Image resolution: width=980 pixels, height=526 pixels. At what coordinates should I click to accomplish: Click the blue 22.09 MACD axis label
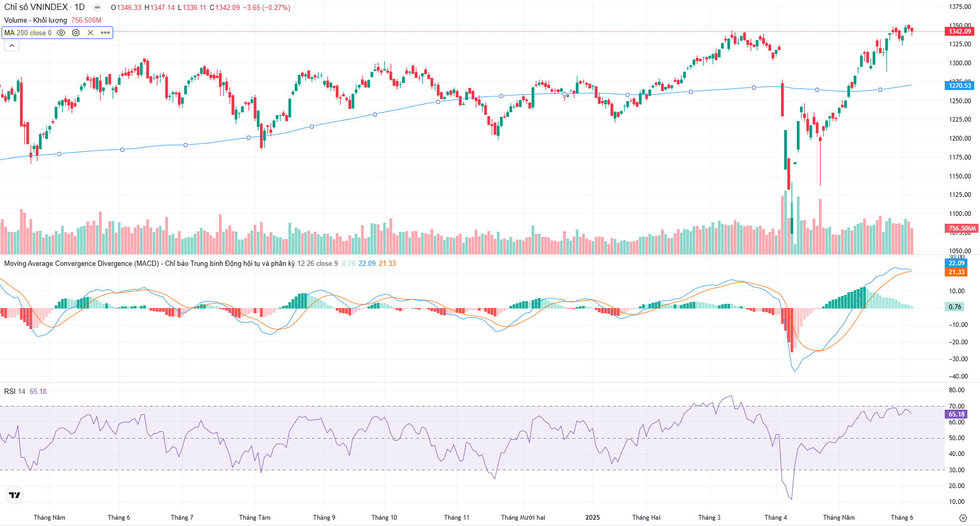(x=956, y=263)
